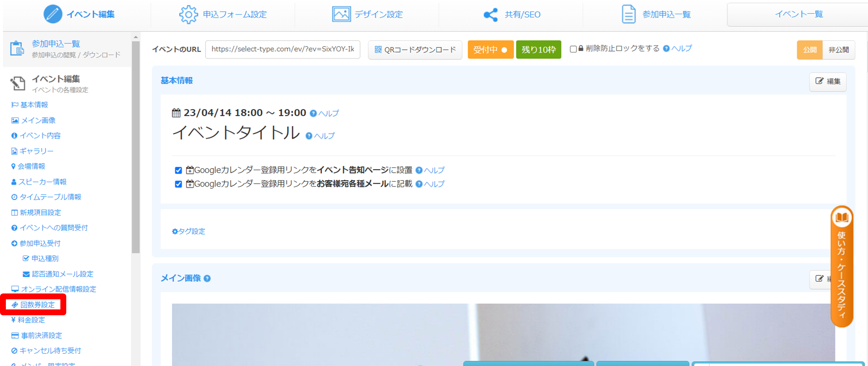Viewport: 868px width, 366px height.
Task: Click the QRコードダウンロード button
Action: 415,50
